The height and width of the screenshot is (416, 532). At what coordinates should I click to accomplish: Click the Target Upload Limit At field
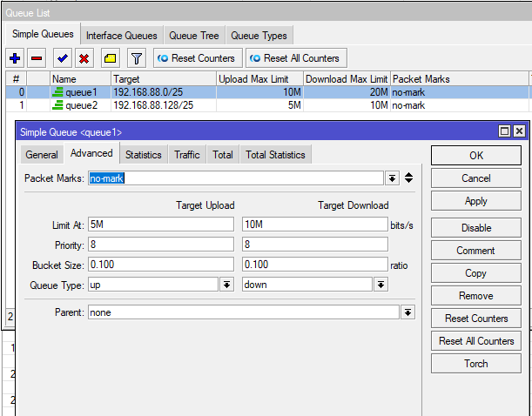click(160, 224)
